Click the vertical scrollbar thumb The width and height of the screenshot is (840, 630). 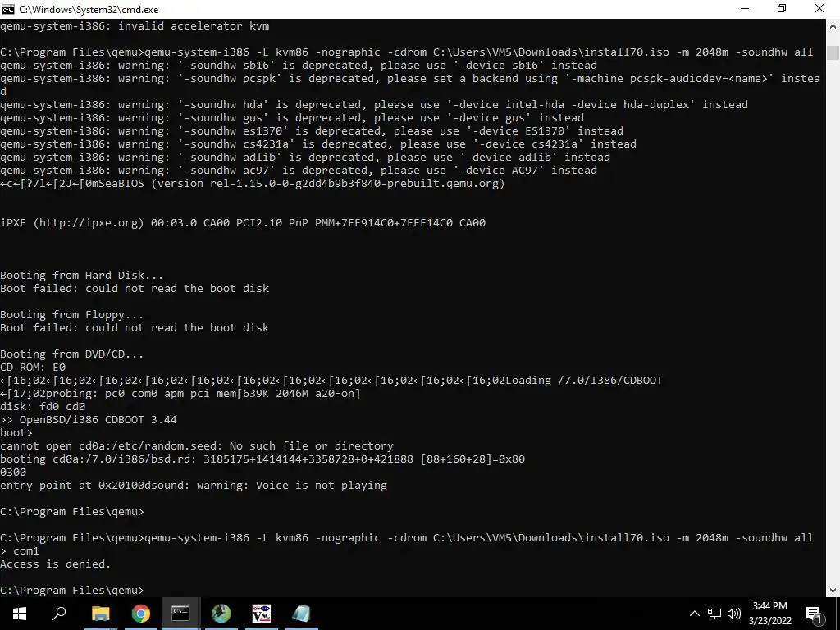coord(833,53)
